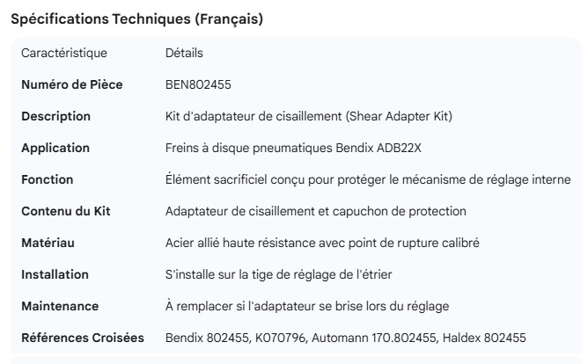The height and width of the screenshot is (364, 588).
Task: Select the Application row label
Action: [55, 148]
